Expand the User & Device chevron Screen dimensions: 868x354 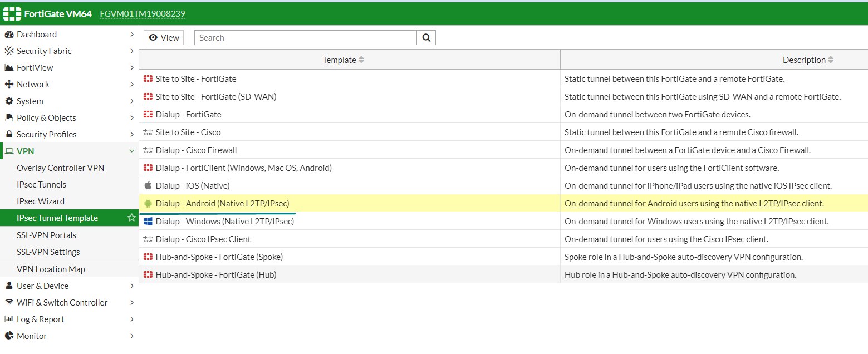(132, 286)
